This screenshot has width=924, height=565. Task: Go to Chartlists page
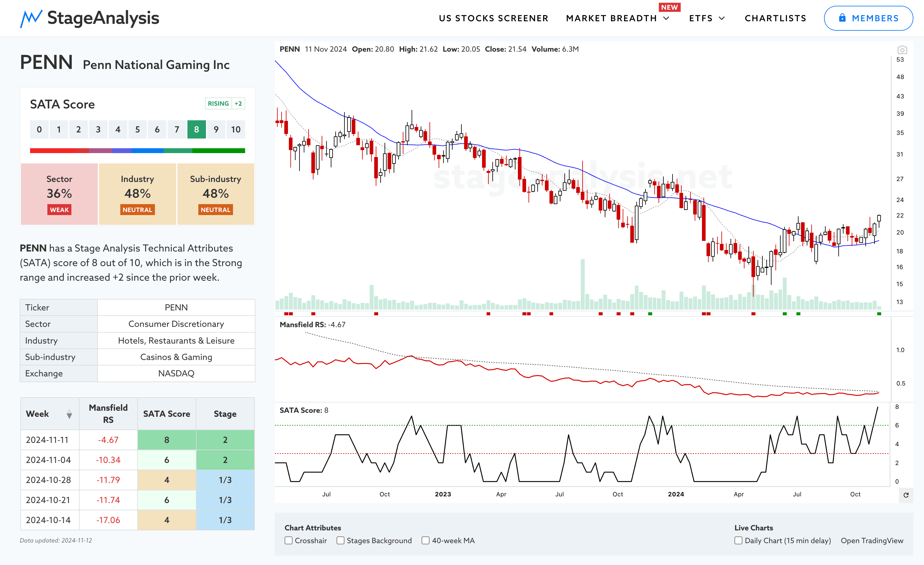pos(775,18)
